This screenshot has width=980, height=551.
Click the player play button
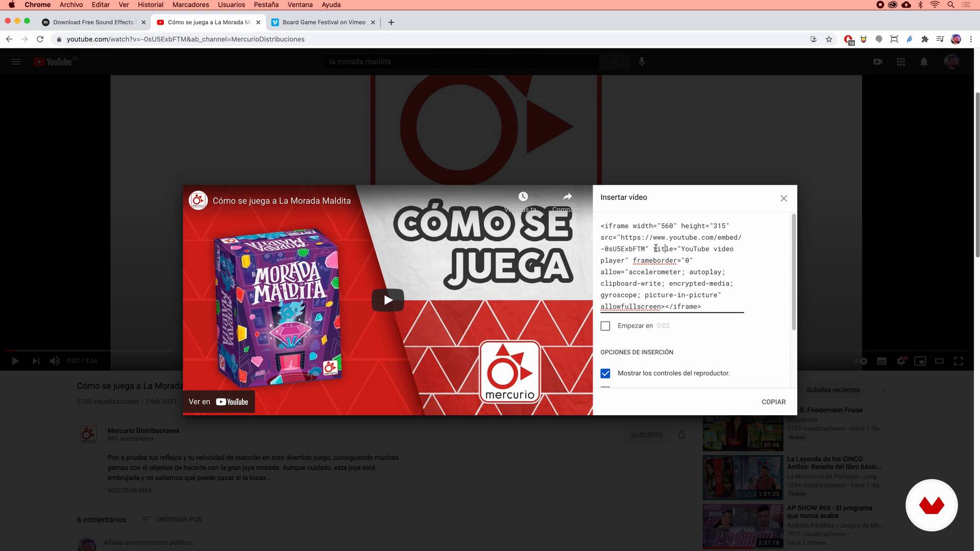click(x=15, y=361)
